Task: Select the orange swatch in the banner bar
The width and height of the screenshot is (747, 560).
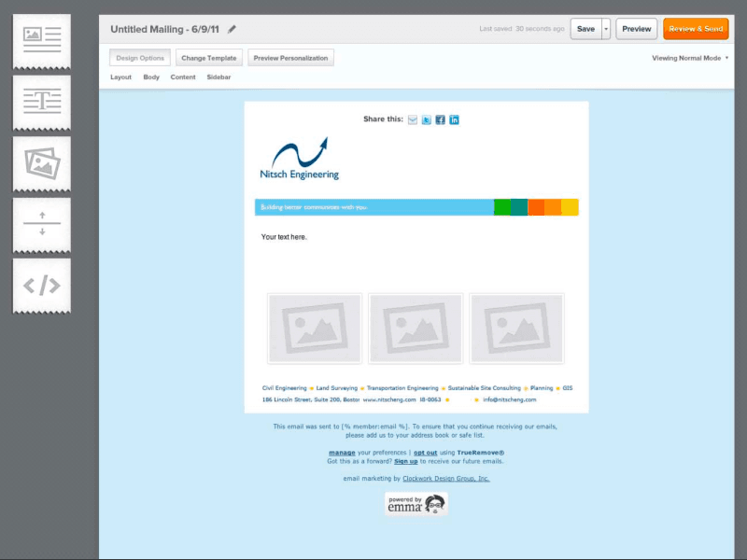Action: (x=553, y=206)
